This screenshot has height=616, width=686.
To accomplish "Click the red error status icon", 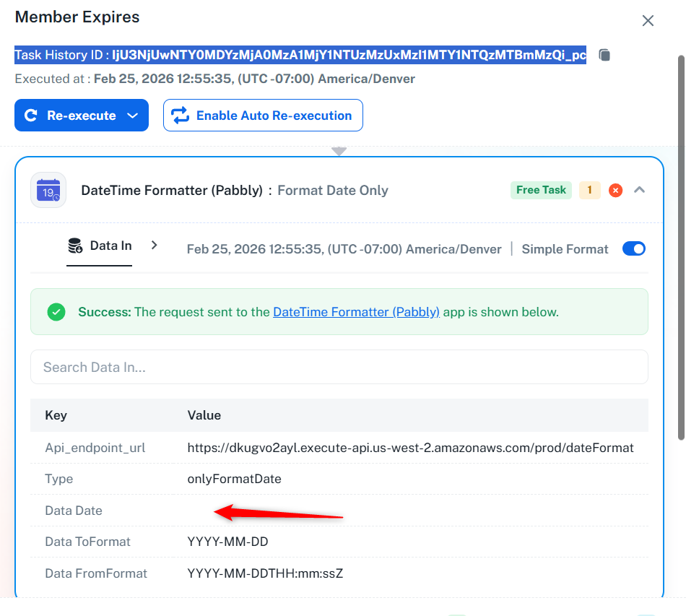I will point(615,190).
